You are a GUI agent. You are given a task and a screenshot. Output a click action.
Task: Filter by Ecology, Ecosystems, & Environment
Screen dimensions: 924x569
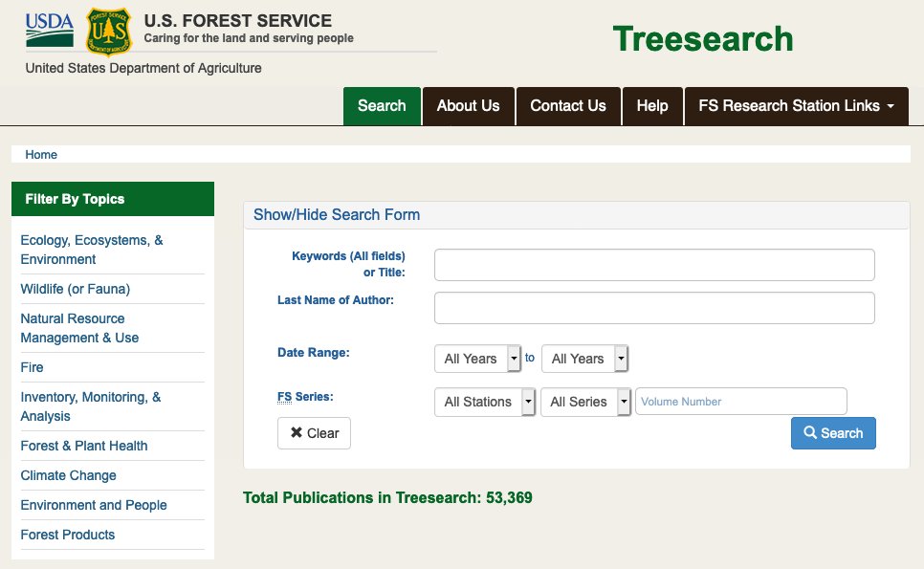coord(91,250)
